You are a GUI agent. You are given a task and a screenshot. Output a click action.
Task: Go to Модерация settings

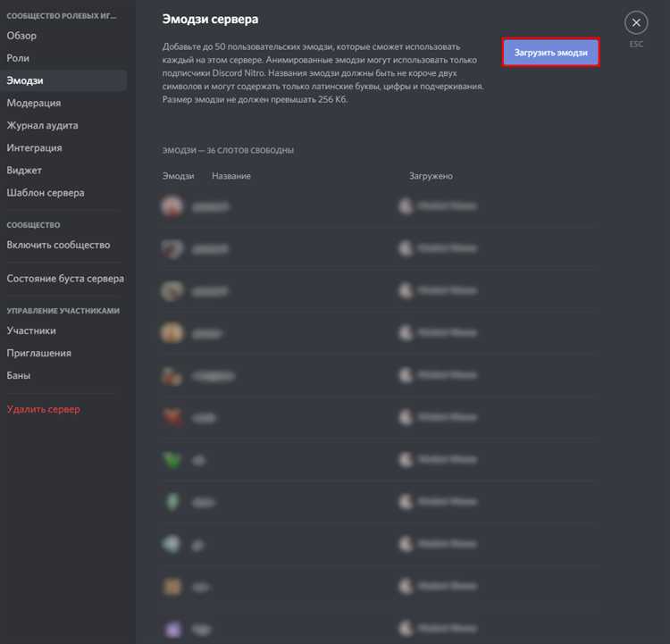click(x=34, y=103)
